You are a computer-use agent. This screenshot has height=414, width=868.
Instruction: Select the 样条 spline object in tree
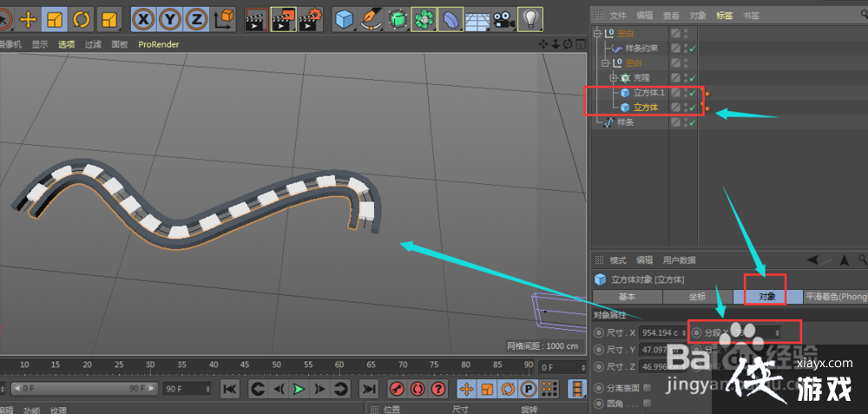[x=626, y=122]
